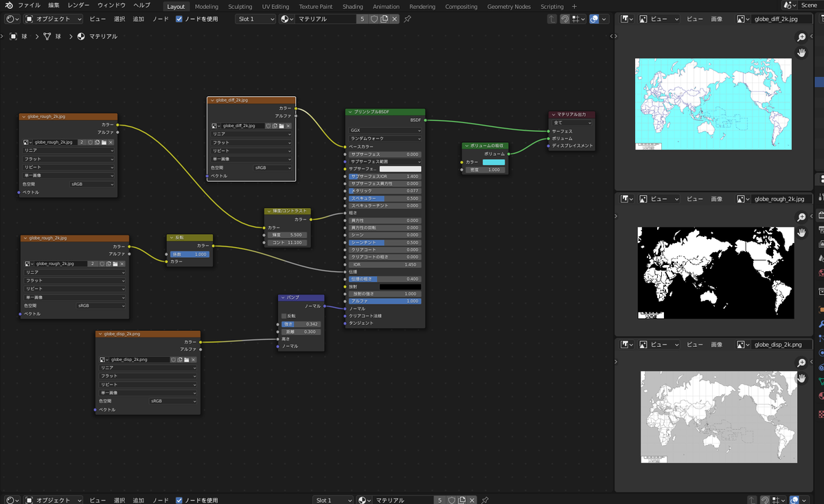Click the サブサーフェス color swatch on Principled BSDF
The width and height of the screenshot is (824, 504).
pyautogui.click(x=400, y=168)
